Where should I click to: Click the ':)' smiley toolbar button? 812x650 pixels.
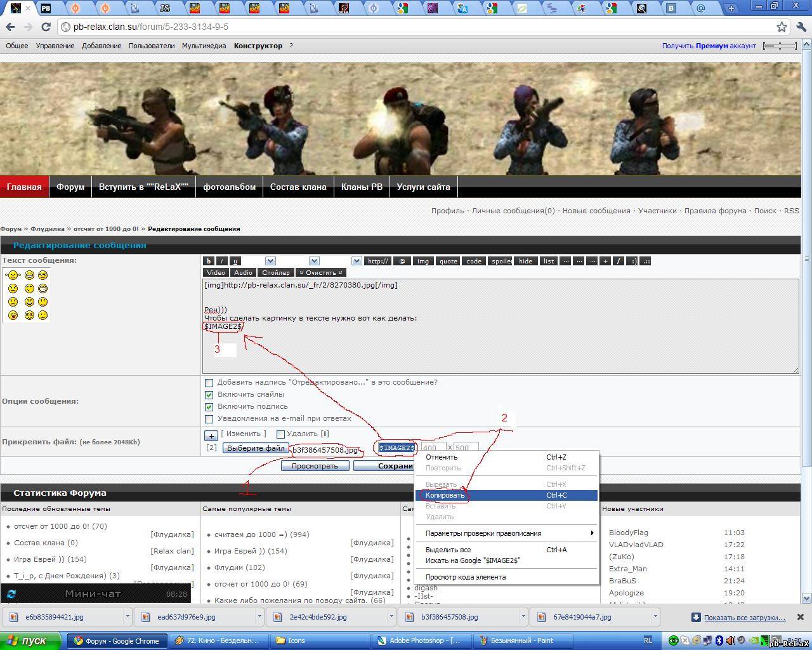pyautogui.click(x=632, y=261)
